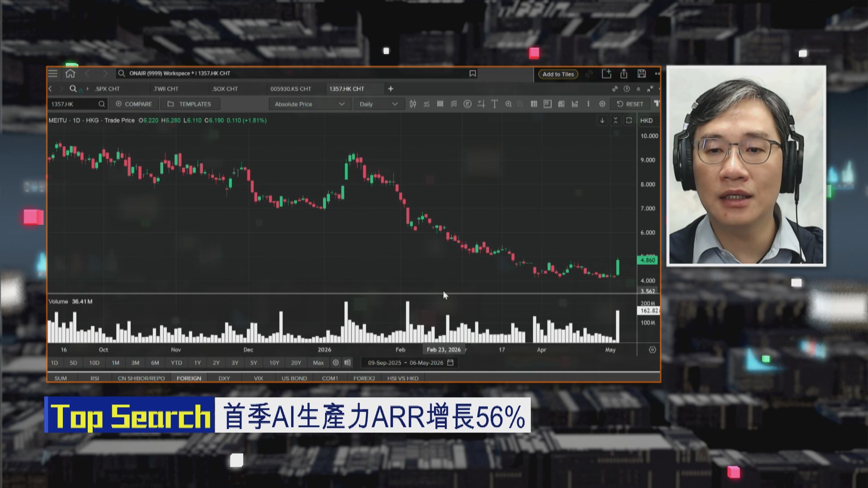Select the YTD range button

pyautogui.click(x=176, y=363)
